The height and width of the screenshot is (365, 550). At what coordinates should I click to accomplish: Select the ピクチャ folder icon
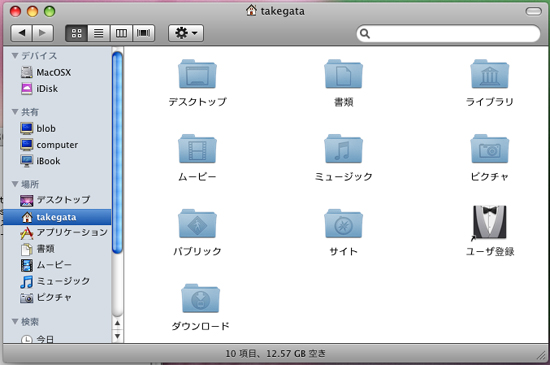pyautogui.click(x=489, y=149)
